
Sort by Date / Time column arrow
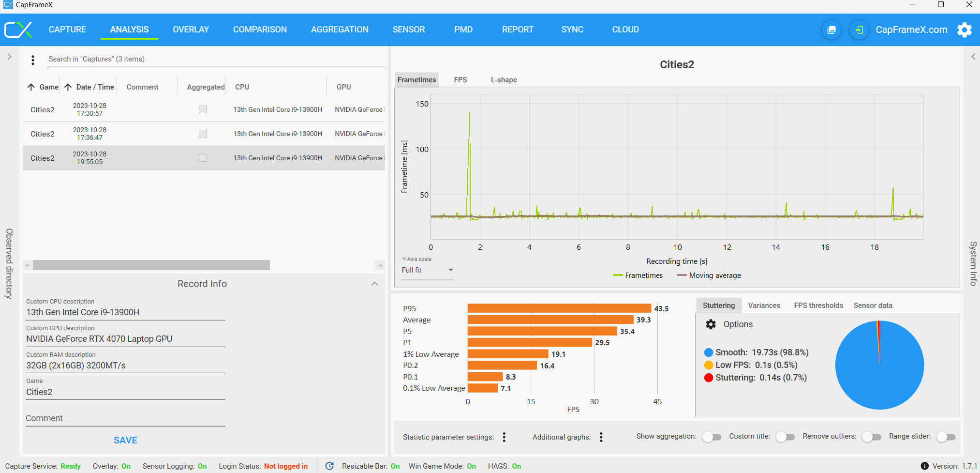[68, 87]
